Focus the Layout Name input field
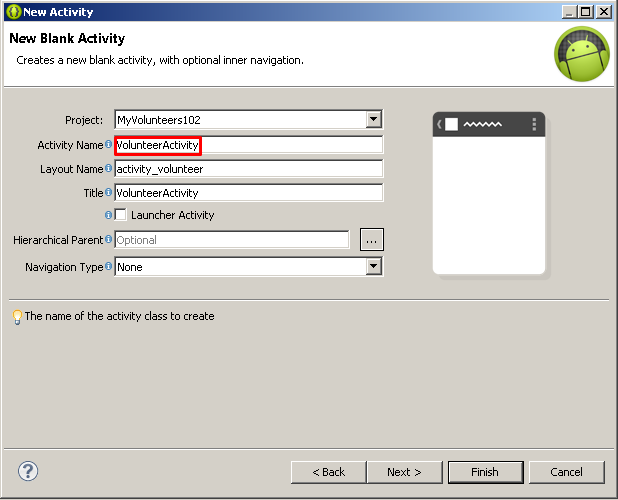The width and height of the screenshot is (618, 500). [x=249, y=169]
